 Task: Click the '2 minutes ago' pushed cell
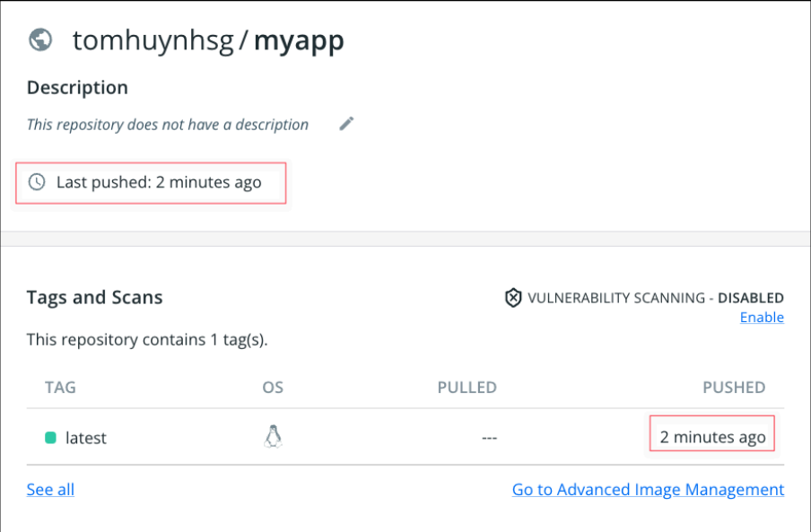coord(712,437)
